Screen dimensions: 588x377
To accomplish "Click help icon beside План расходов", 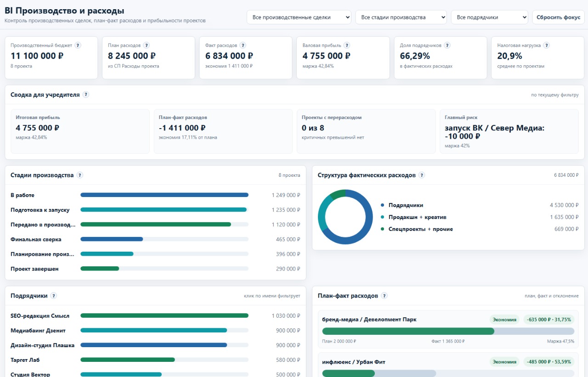I will click(x=146, y=45).
